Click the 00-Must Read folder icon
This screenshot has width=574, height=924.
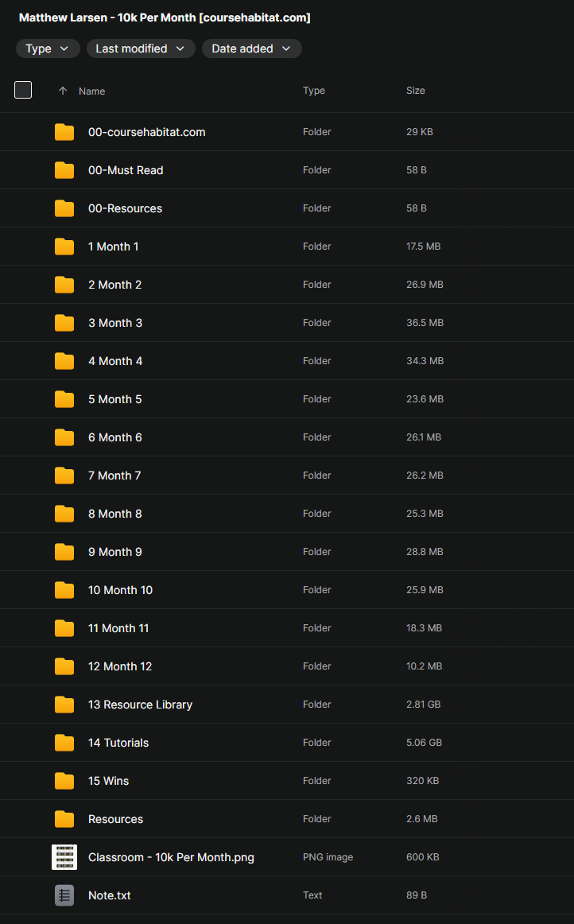pyautogui.click(x=64, y=170)
